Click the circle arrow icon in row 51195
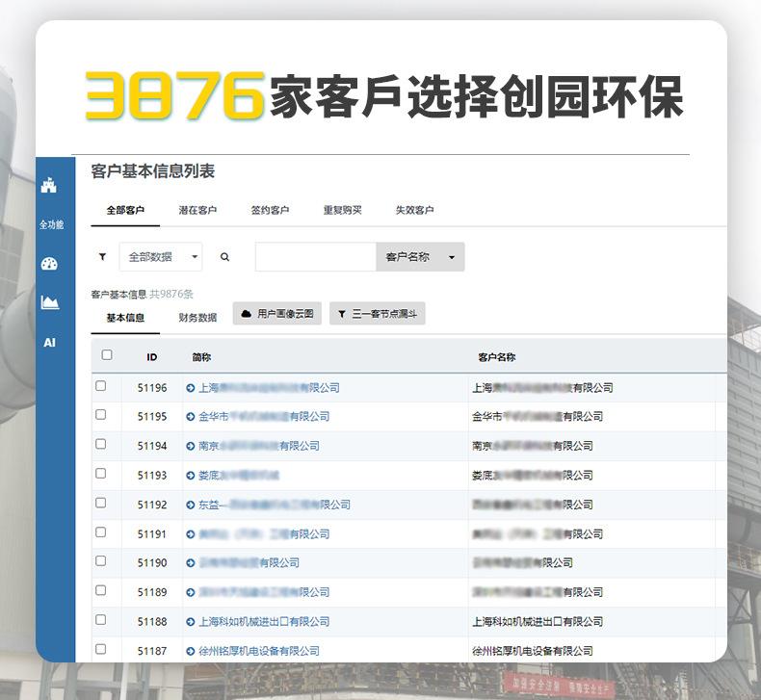Image resolution: width=761 pixels, height=700 pixels. [191, 416]
